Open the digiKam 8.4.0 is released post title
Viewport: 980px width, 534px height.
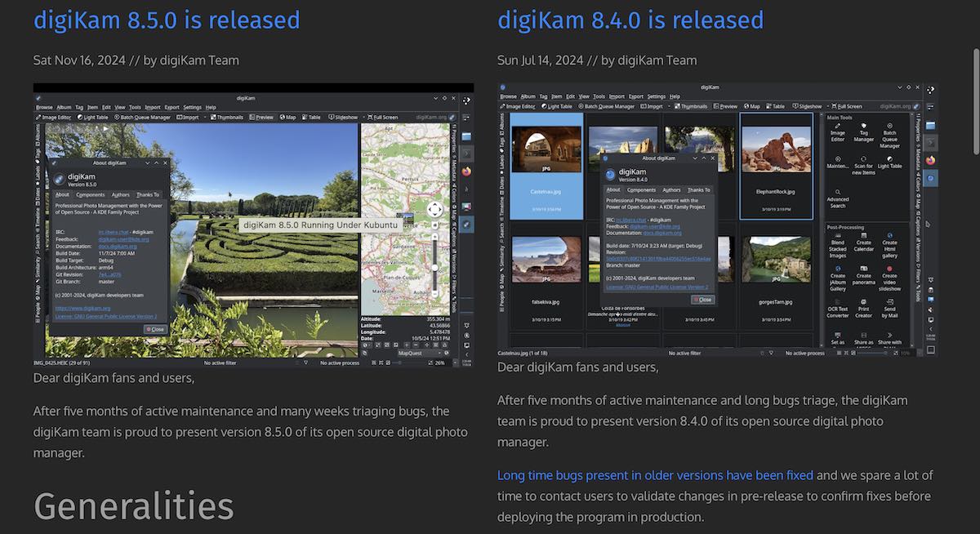pyautogui.click(x=630, y=20)
